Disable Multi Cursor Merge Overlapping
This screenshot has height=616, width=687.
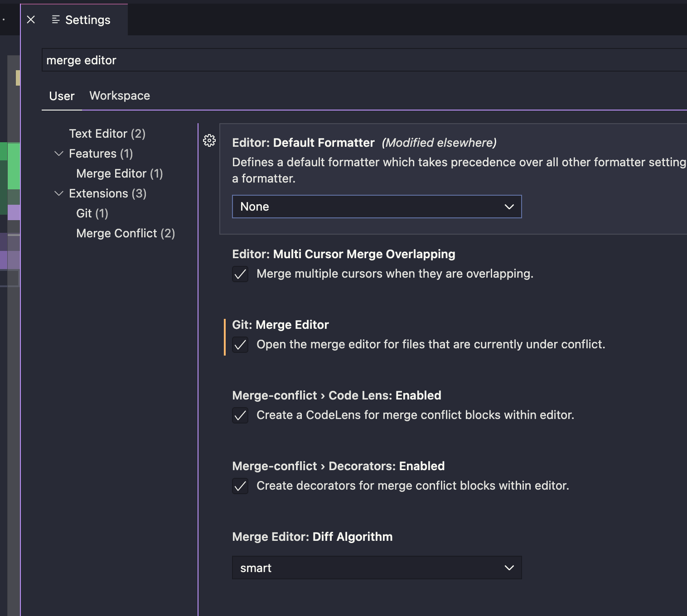click(240, 274)
